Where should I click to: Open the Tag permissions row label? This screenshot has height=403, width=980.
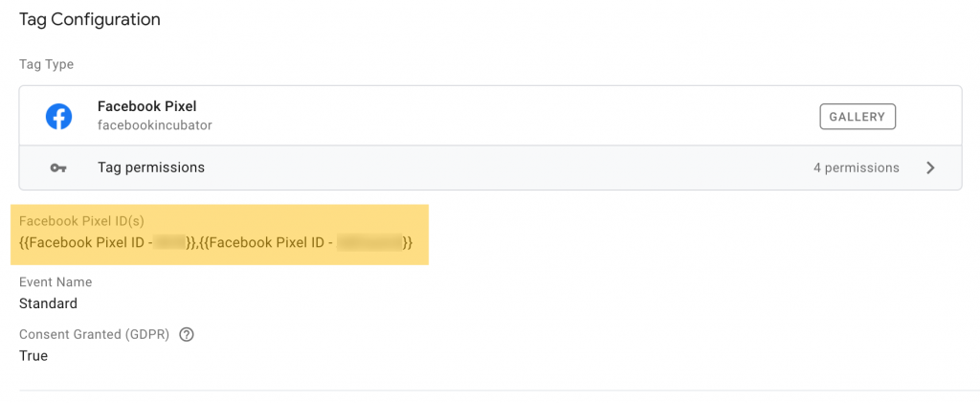151,168
